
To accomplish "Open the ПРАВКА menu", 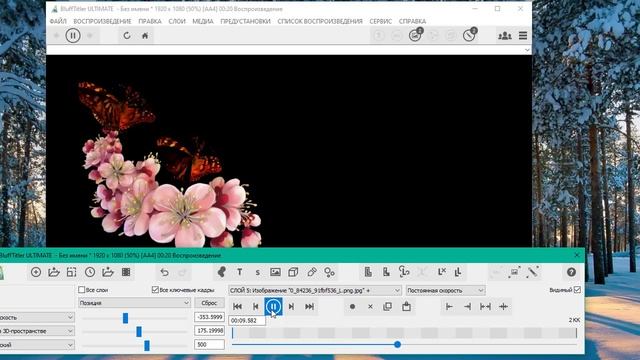I will coord(150,21).
